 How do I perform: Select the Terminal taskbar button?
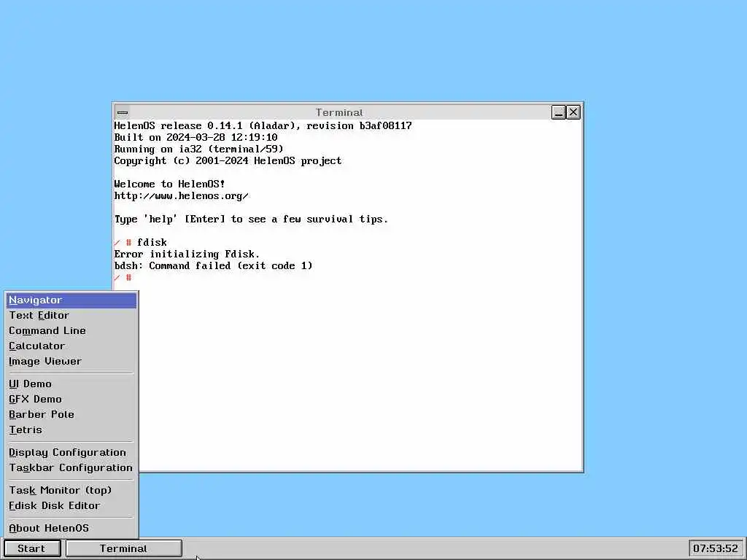[124, 548]
